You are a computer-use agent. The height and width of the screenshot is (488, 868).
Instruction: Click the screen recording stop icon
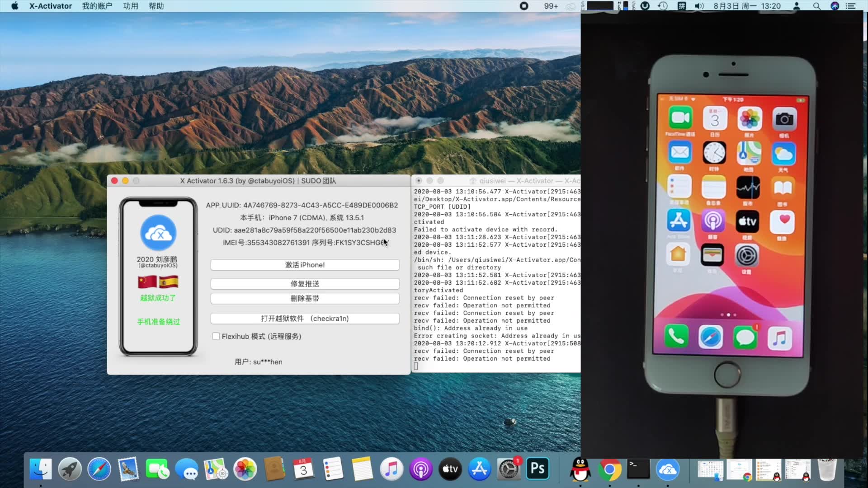coord(524,6)
